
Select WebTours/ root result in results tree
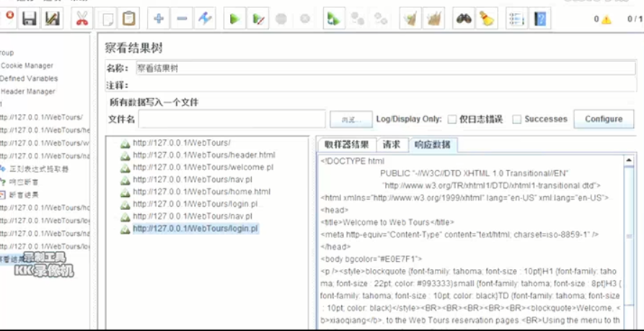[182, 143]
